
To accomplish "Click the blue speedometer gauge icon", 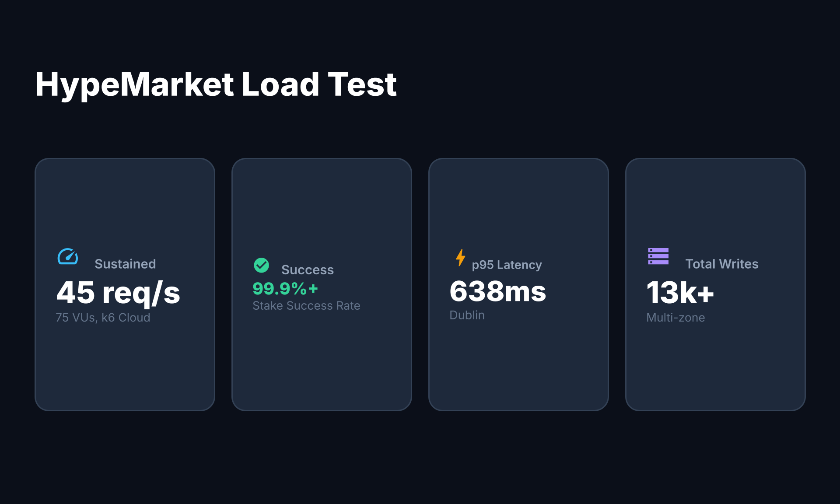I will pos(68,256).
